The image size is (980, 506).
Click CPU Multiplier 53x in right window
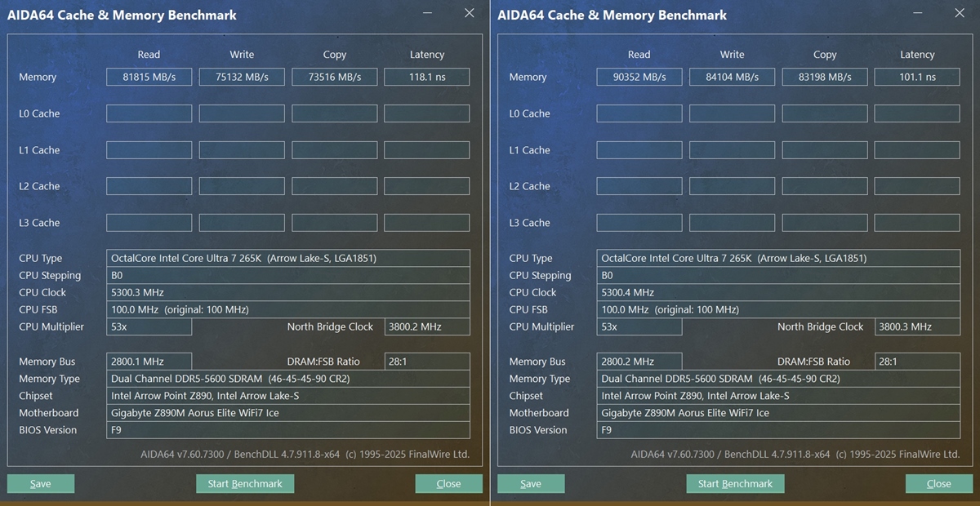pos(639,326)
